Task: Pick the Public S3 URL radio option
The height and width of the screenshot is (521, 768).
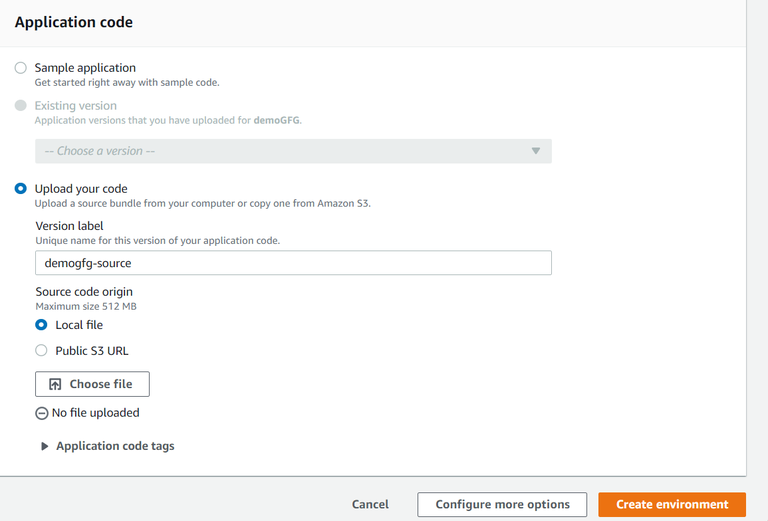Action: 41,351
